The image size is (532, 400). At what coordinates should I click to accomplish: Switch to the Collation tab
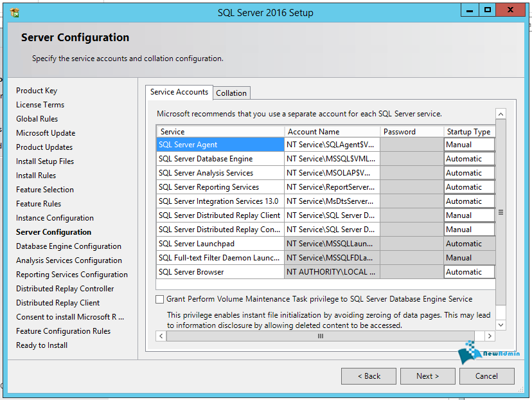click(x=231, y=93)
